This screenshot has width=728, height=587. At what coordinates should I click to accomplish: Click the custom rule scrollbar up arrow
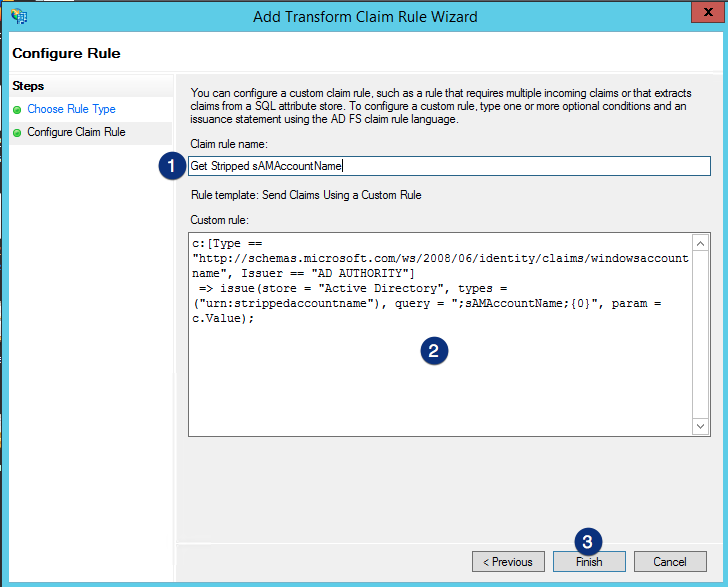pos(701,243)
